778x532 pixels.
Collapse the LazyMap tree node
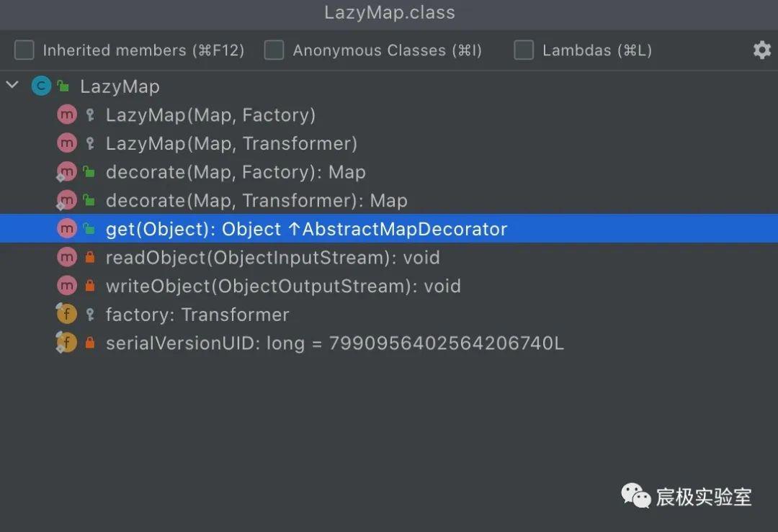click(x=12, y=85)
